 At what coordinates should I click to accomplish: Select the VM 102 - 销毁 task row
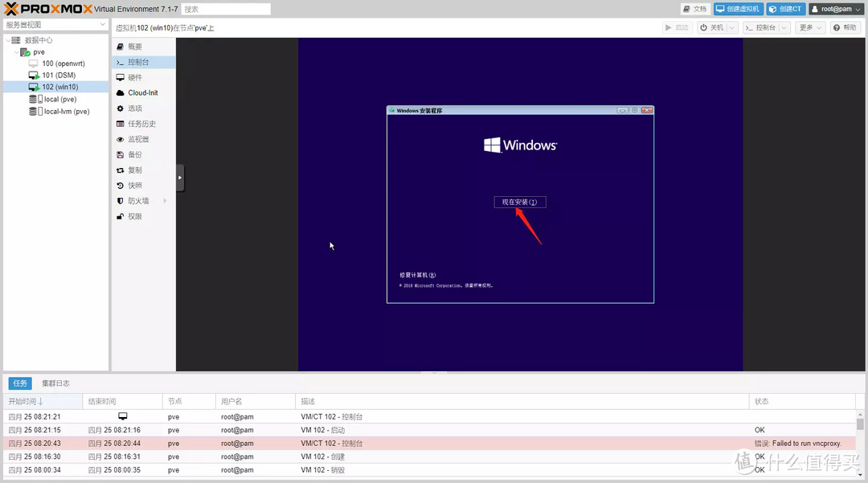click(x=429, y=469)
